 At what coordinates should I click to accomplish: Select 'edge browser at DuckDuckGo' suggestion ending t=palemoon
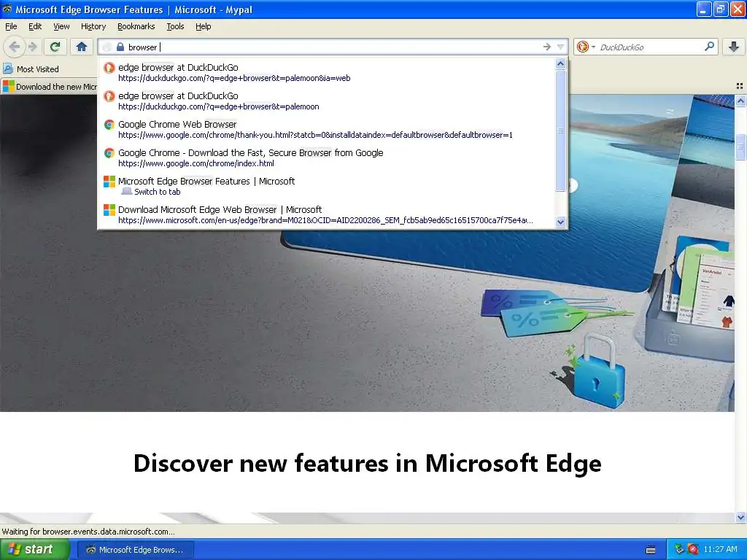point(326,101)
